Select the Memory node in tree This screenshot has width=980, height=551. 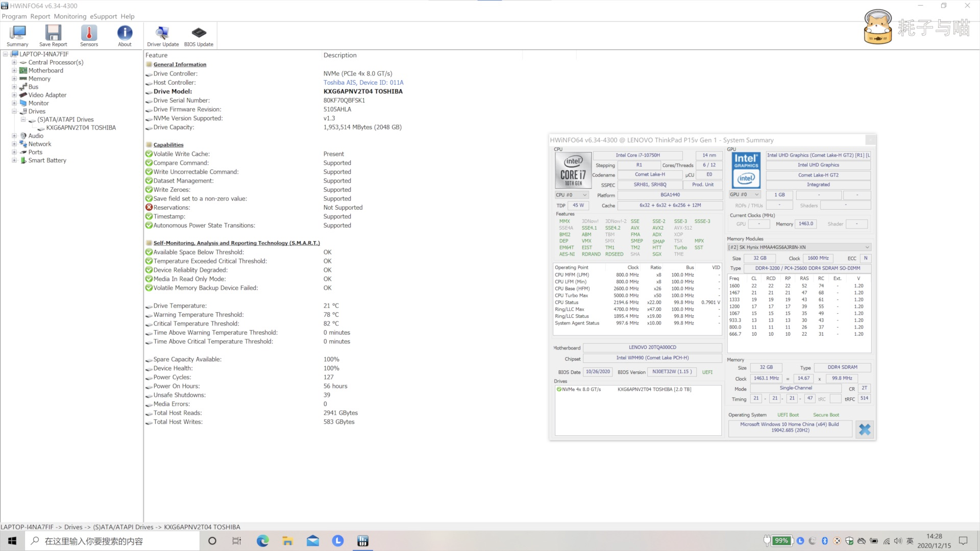tap(39, 79)
